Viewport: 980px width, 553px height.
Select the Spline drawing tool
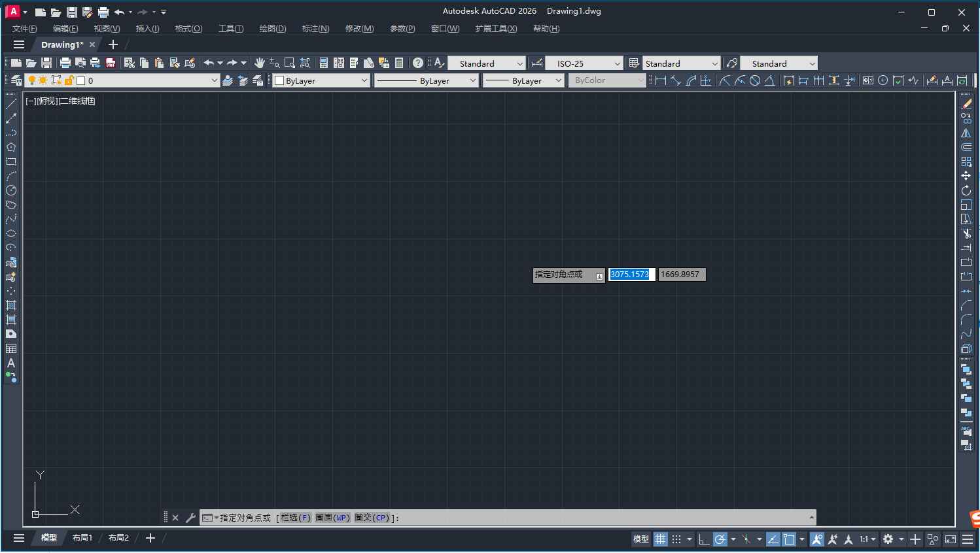(x=11, y=220)
